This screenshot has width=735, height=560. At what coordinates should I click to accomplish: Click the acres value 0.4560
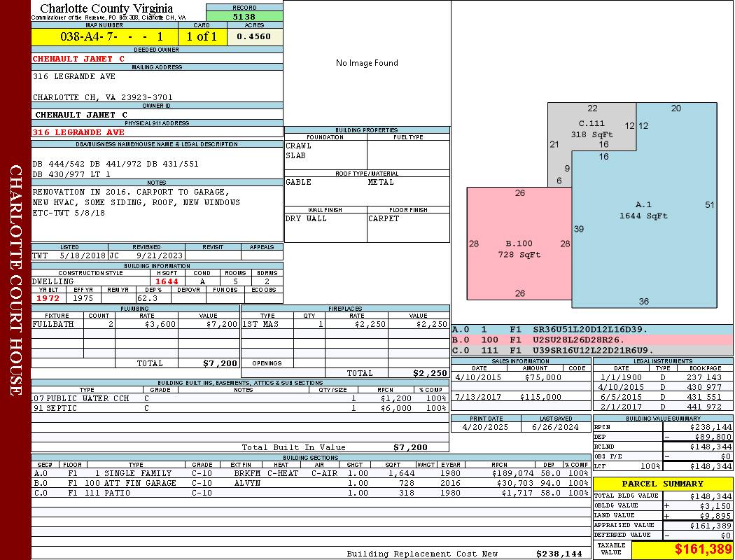255,36
